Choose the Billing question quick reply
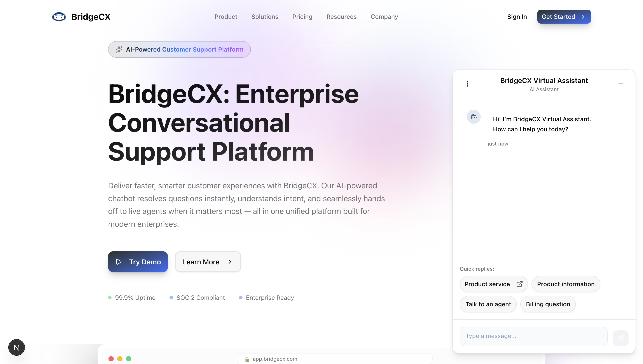 click(x=548, y=304)
